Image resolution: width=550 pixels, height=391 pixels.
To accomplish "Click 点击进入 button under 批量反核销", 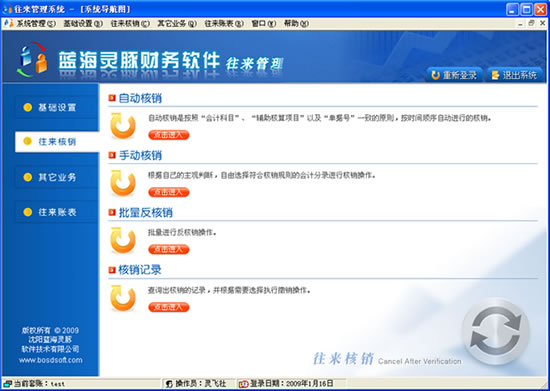I will (x=169, y=250).
